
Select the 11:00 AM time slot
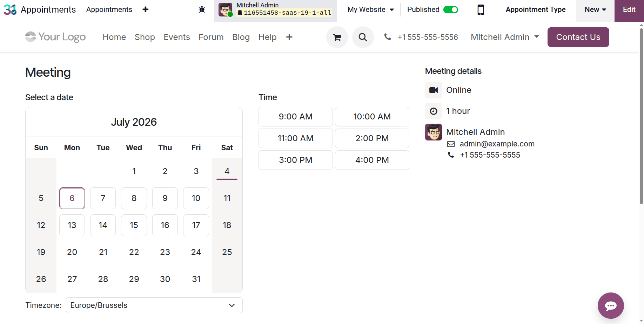296,138
